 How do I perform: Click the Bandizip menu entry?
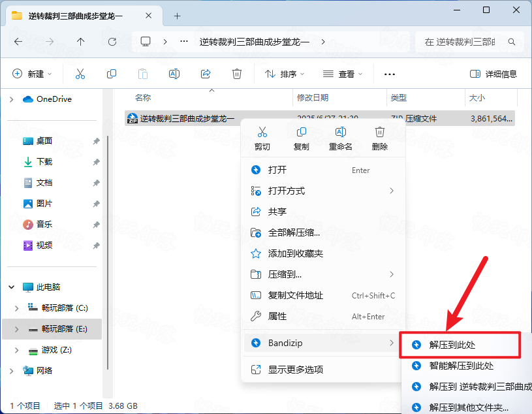tap(323, 343)
